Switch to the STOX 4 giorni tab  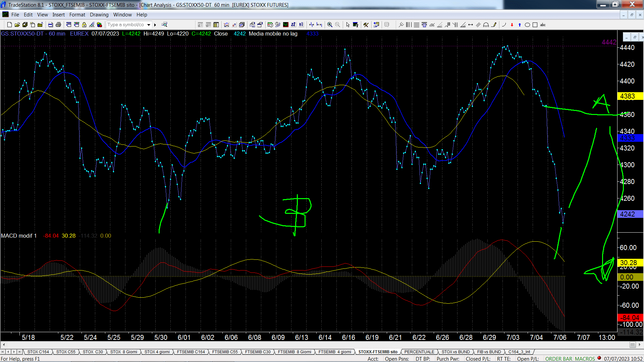[157, 352]
